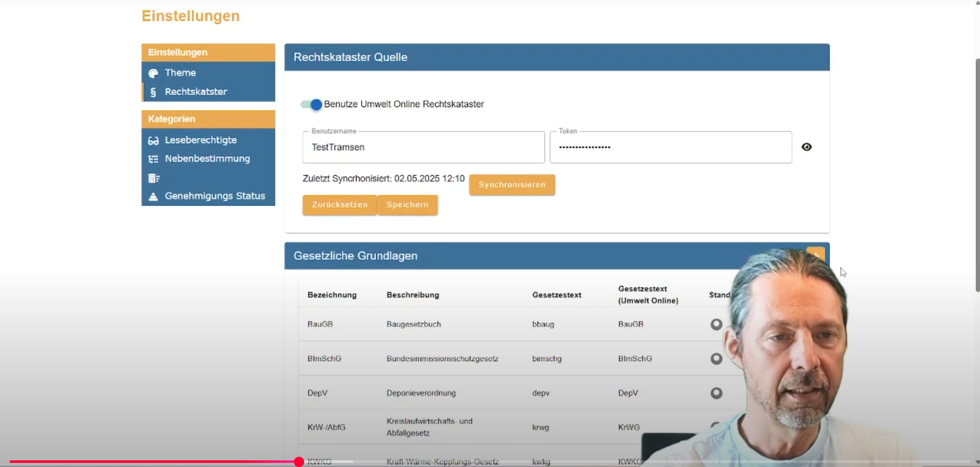Click the Genehmigungs Status triangle icon

click(153, 197)
